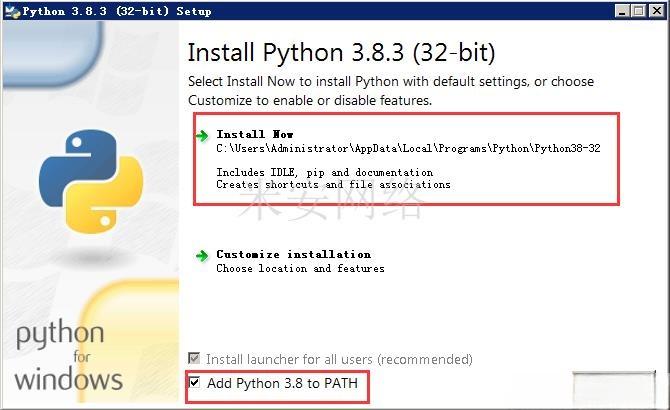Image resolution: width=670 pixels, height=410 pixels.
Task: Click the 'Includes IDLE, pip and documentation' text
Action: [324, 173]
